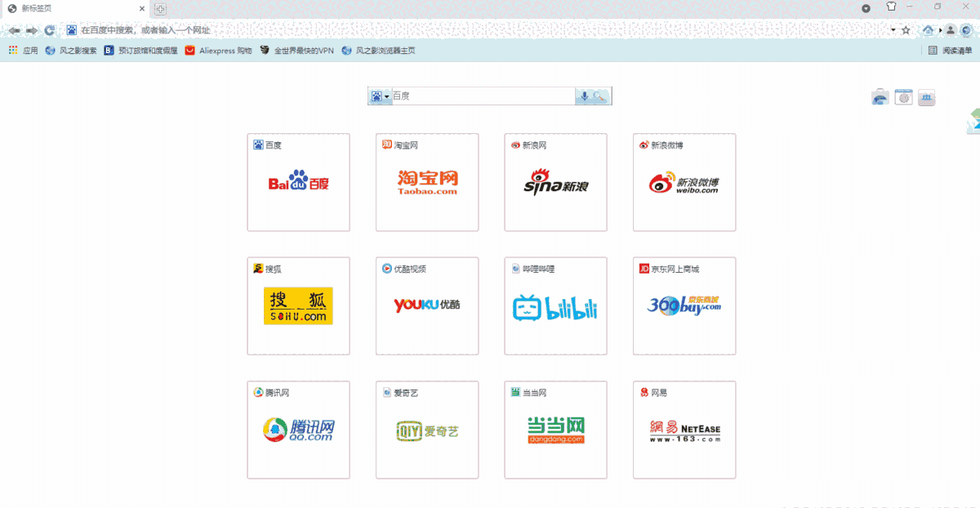Open the 阅读清单 reading list
Viewport: 980px width, 508px height.
point(951,51)
